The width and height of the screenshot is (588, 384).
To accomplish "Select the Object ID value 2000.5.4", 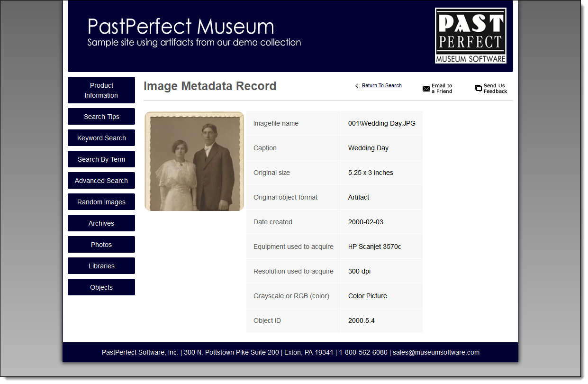I will (361, 320).
